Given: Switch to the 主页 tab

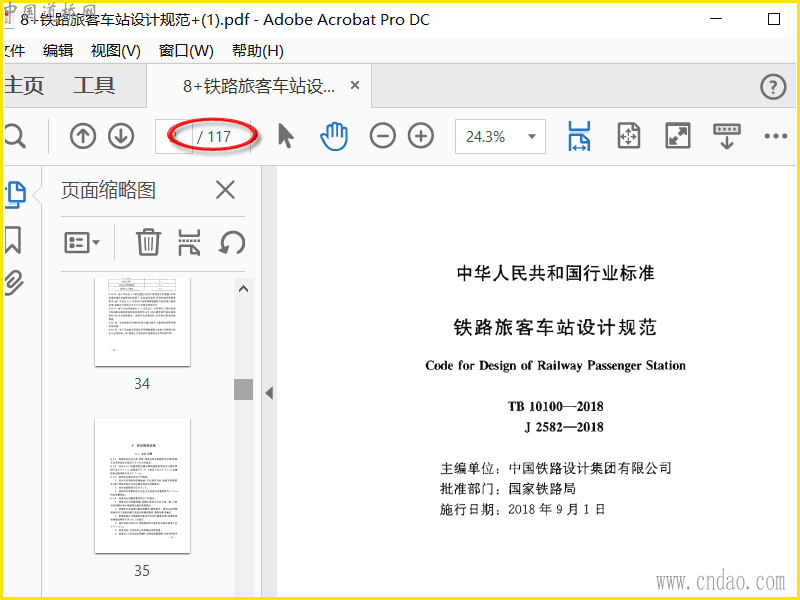Looking at the screenshot, I should click(x=24, y=85).
